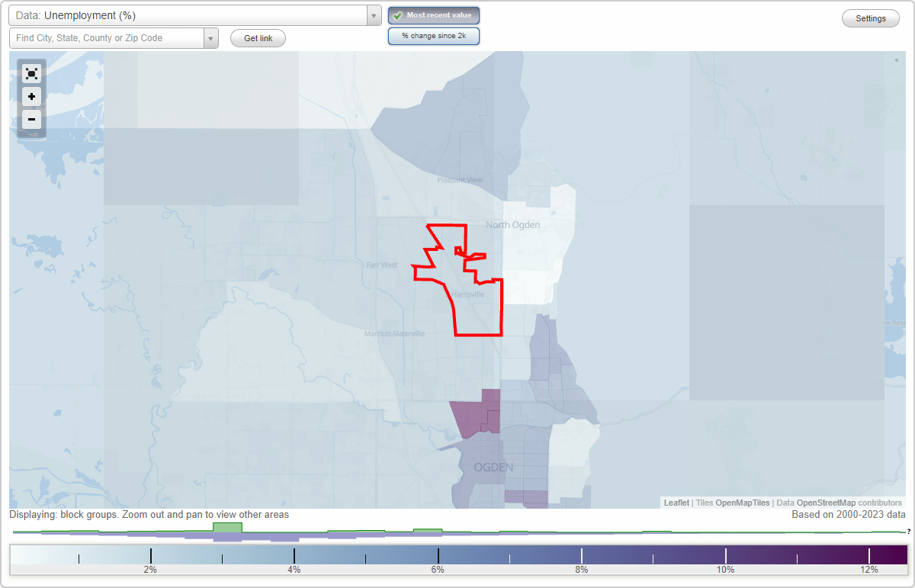Screen dimensions: 915x588
Task: Toggle the Most recent value display
Action: [x=434, y=15]
